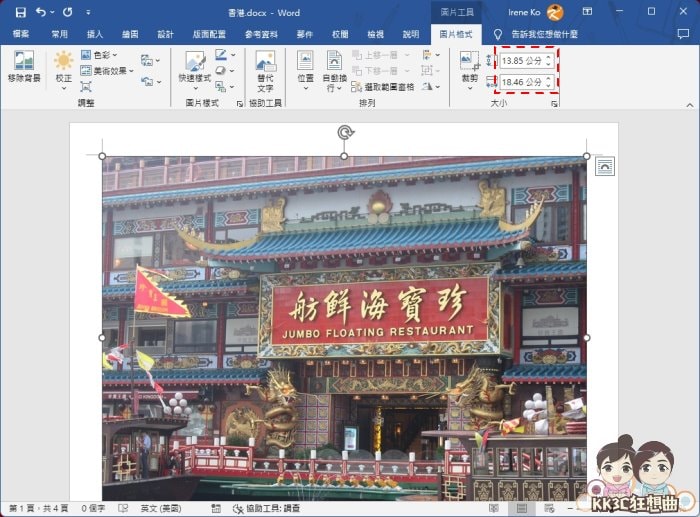Image resolution: width=700 pixels, height=517 pixels.
Task: Click the Tell Me search box
Action: tap(545, 34)
